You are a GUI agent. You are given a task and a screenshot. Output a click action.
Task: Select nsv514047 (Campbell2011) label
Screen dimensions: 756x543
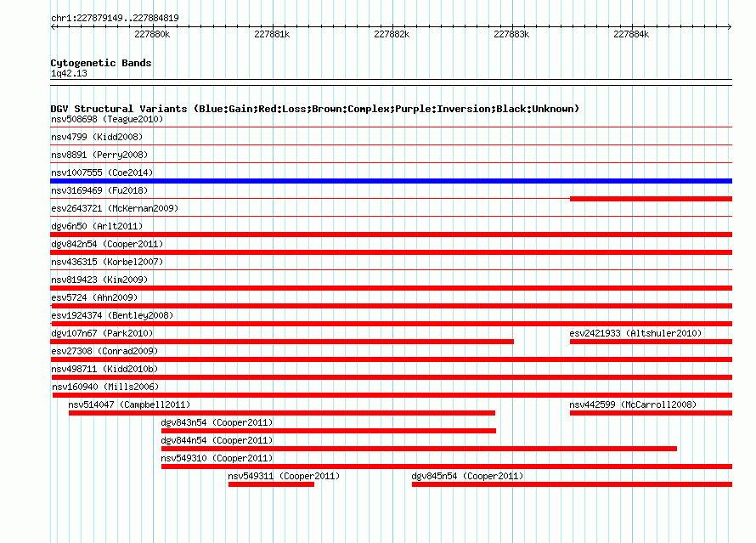coord(129,404)
